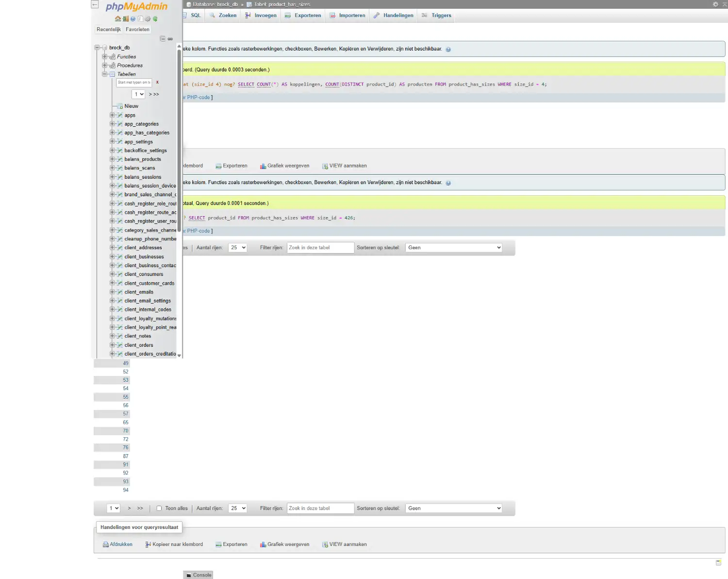The height and width of the screenshot is (579, 728).
Task: Go to phpMyAdmin home via house icon
Action: click(117, 19)
